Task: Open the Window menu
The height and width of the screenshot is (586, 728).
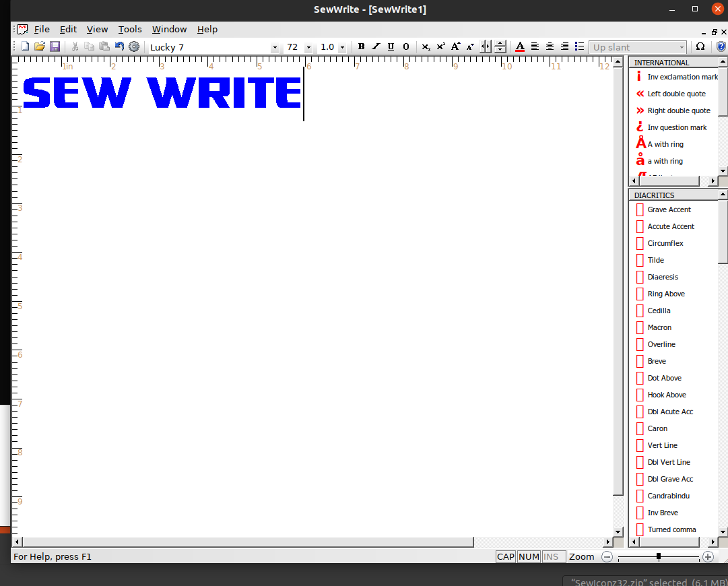Action: (x=169, y=29)
